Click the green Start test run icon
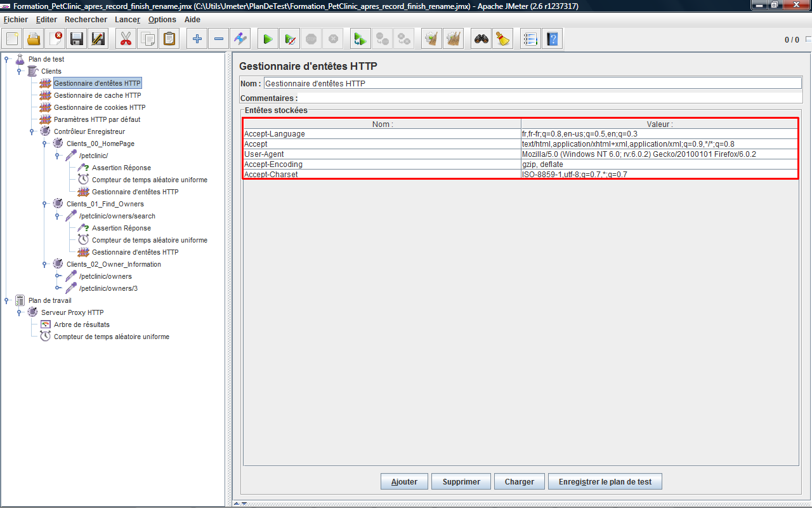The image size is (812, 508). point(268,39)
